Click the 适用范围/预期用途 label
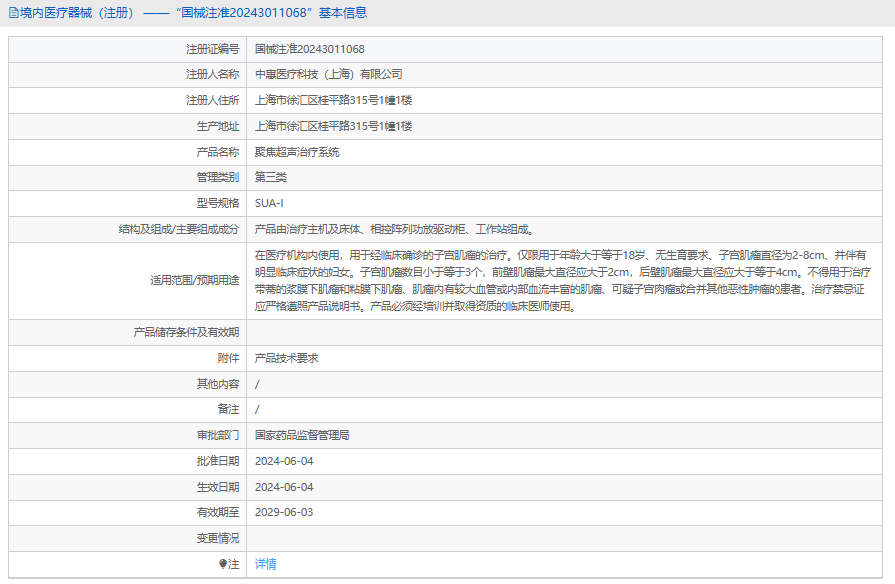The image size is (895, 584). [195, 280]
